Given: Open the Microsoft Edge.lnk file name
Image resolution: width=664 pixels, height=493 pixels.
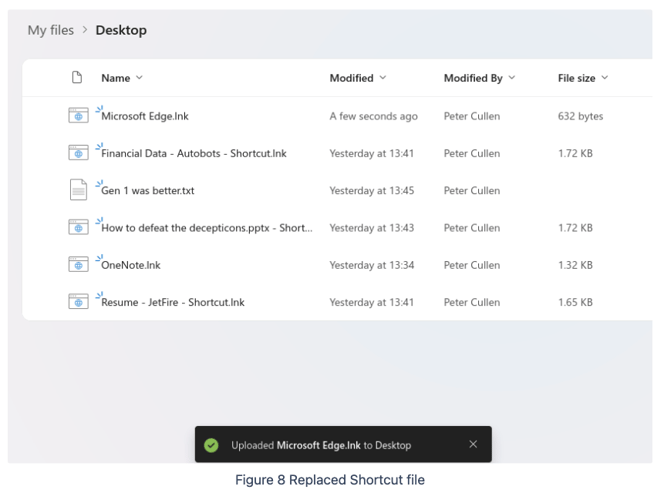Looking at the screenshot, I should (x=145, y=116).
